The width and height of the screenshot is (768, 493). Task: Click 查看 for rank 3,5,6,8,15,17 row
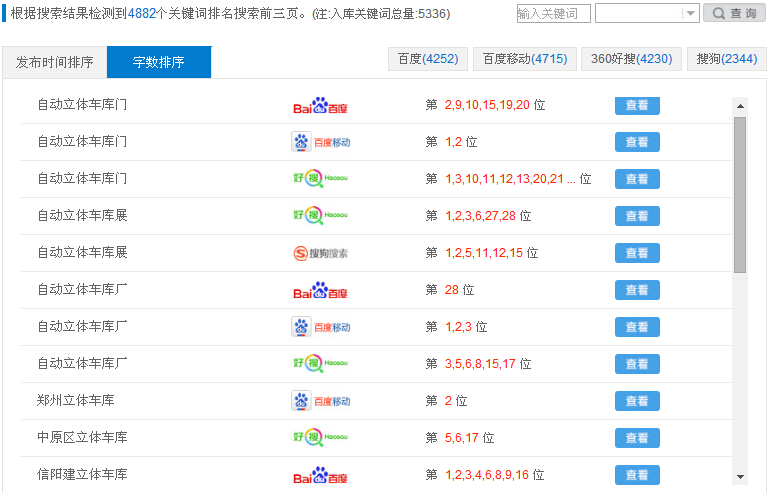pos(637,364)
